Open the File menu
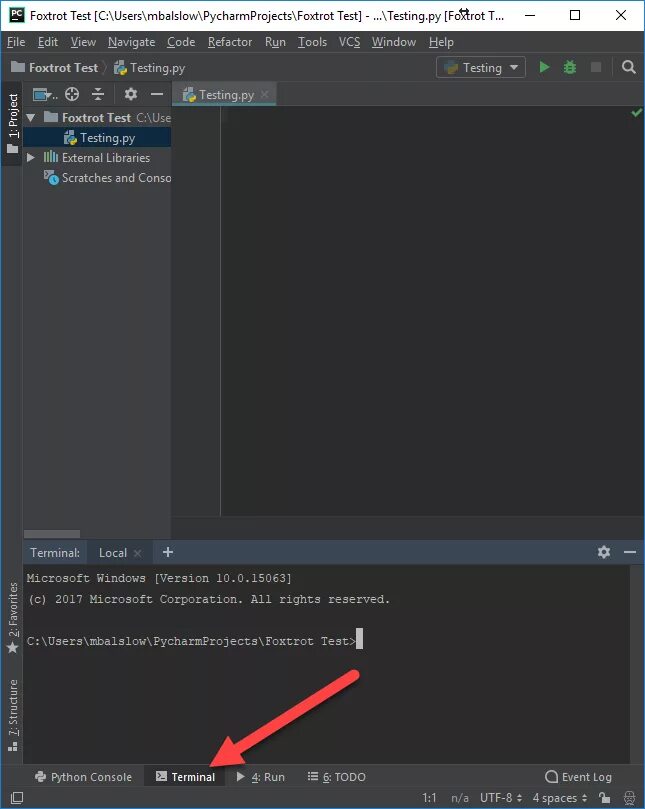The width and height of the screenshot is (645, 809). (16, 42)
